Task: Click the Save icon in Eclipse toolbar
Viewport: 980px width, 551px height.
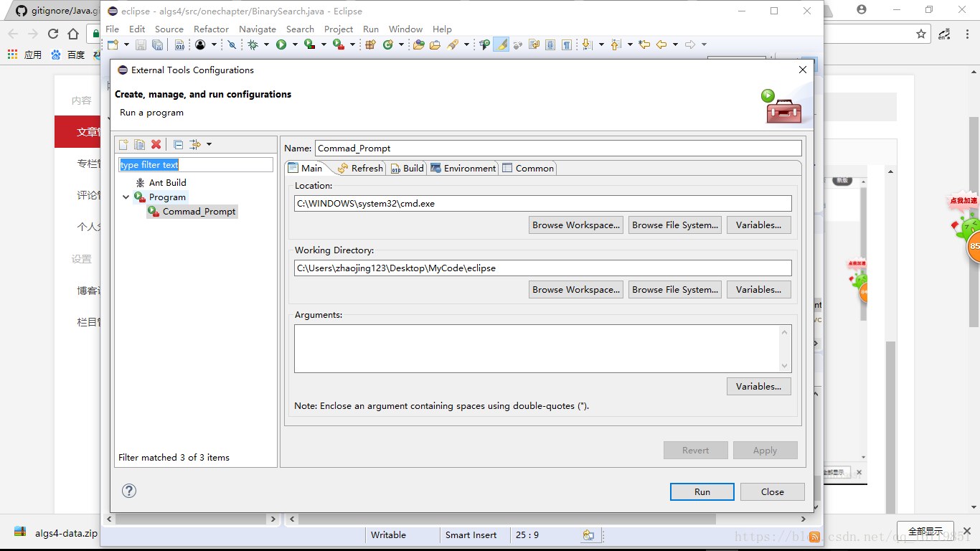Action: tap(141, 44)
